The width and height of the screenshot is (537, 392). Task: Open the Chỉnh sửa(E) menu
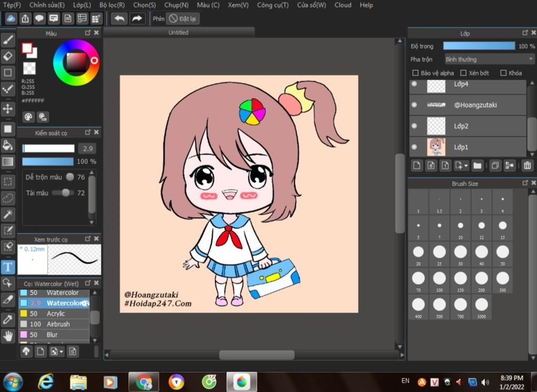47,5
